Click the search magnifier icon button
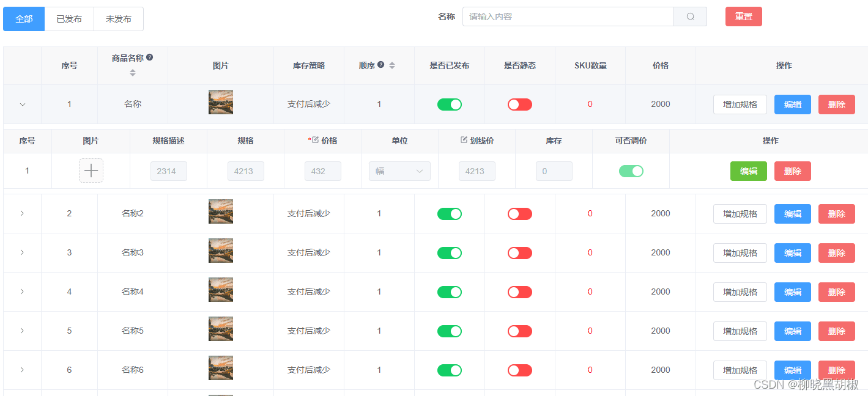 pos(690,16)
